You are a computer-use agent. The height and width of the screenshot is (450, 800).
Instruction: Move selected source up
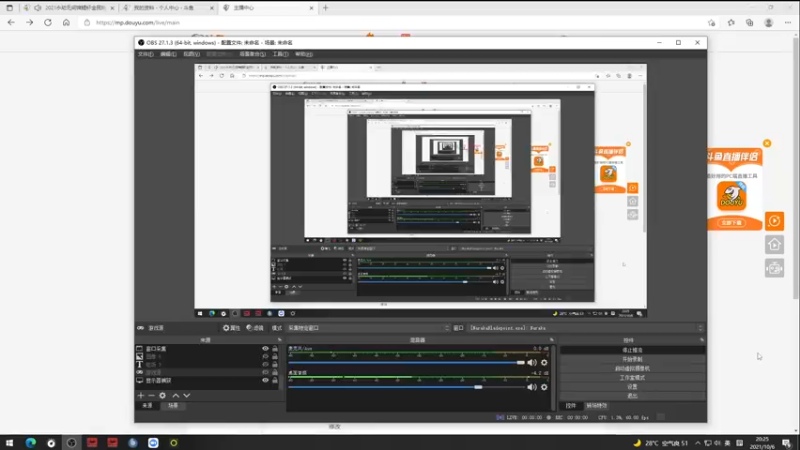pyautogui.click(x=176, y=395)
